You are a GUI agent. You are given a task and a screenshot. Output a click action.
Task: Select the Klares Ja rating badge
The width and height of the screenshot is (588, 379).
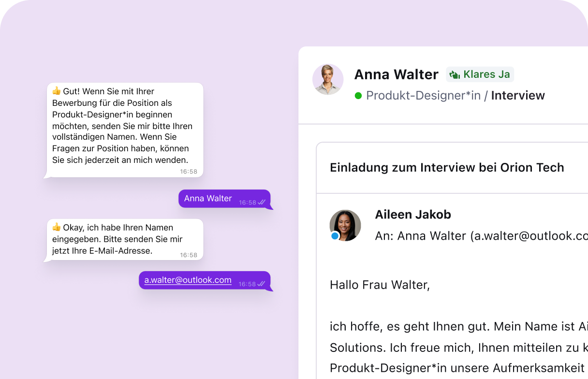pos(480,74)
